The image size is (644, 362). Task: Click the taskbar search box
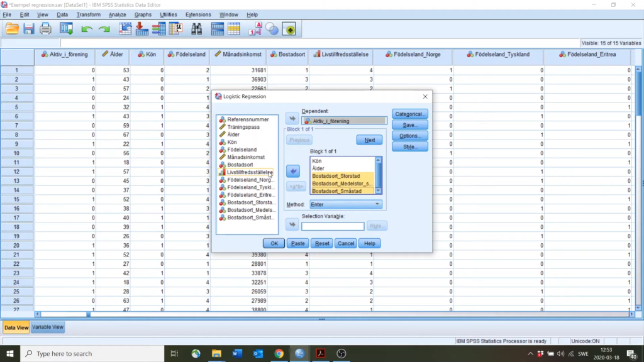[92, 353]
